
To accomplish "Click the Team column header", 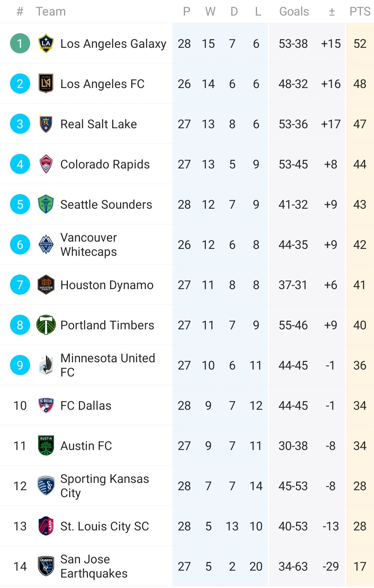I will (x=51, y=11).
